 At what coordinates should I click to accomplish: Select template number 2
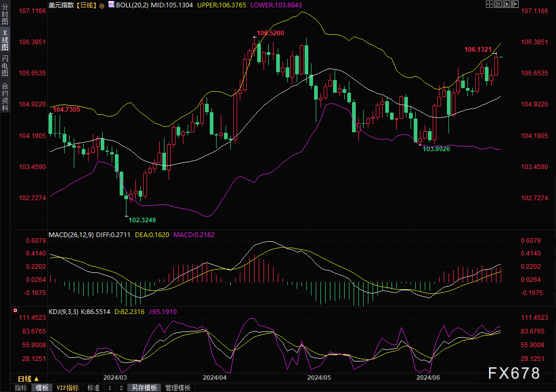121,388
